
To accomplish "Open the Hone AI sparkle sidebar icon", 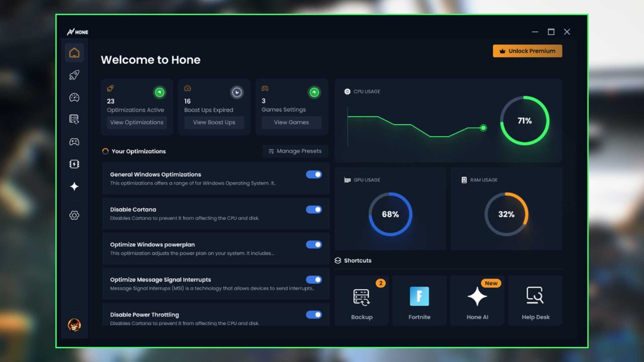I will click(x=74, y=186).
